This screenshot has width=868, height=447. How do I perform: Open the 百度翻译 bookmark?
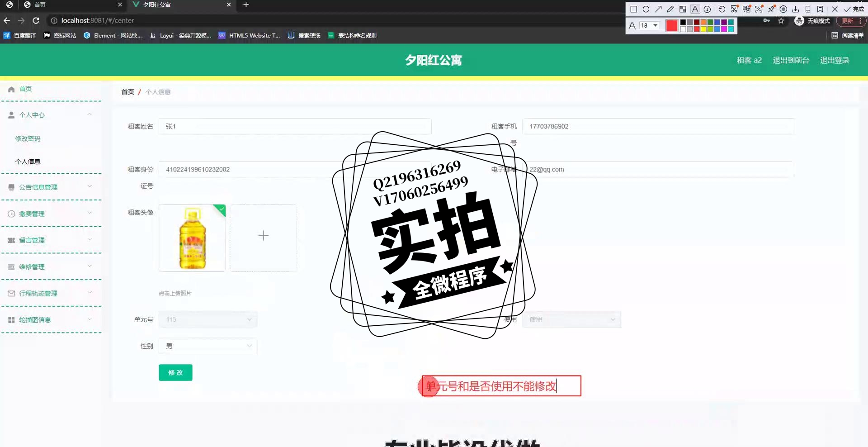coord(20,35)
